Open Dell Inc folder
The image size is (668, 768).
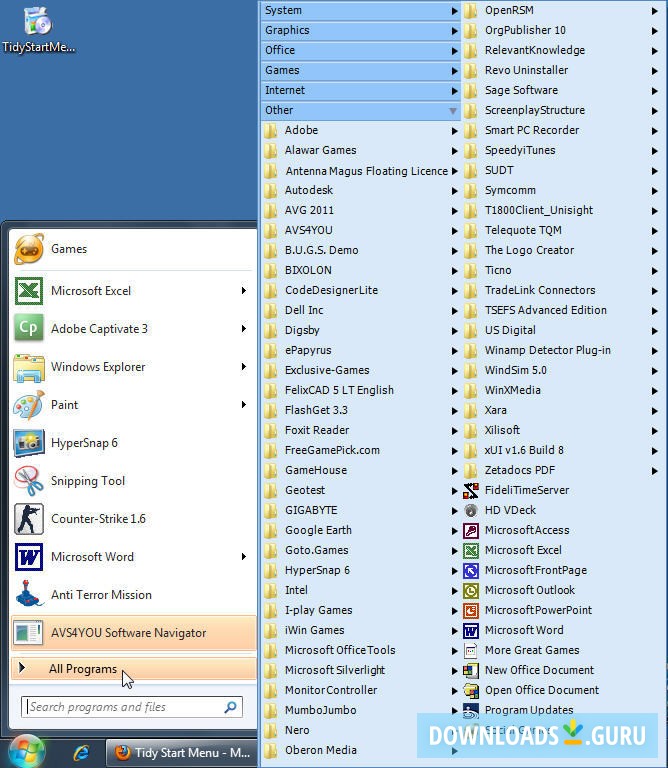click(361, 310)
